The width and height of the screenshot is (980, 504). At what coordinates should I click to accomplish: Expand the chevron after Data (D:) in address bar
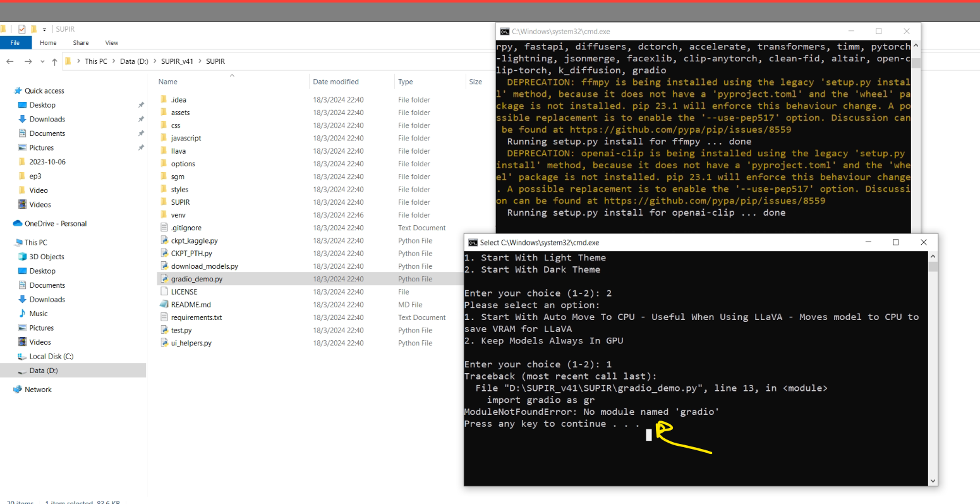(x=154, y=61)
